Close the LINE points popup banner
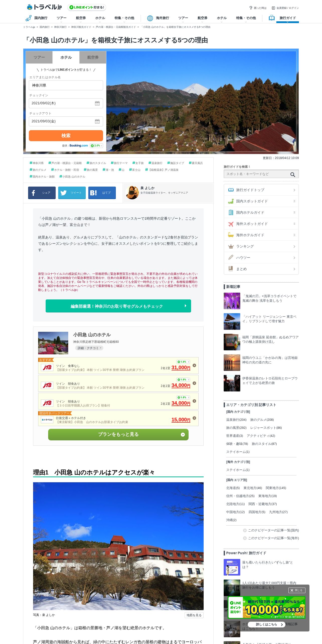This screenshot has height=644, width=322. tap(297, 590)
